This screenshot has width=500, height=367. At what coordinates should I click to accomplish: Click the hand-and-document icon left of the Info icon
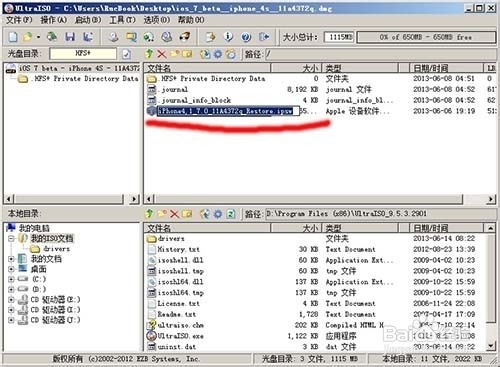click(210, 37)
